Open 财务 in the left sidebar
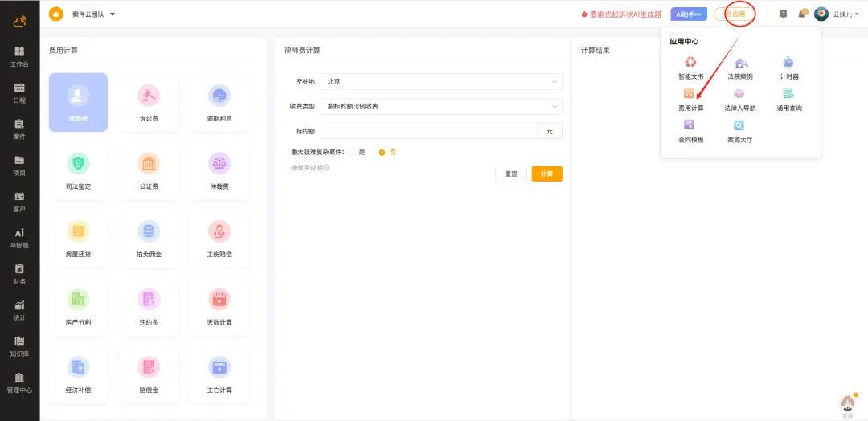The width and height of the screenshot is (868, 421). click(x=19, y=273)
